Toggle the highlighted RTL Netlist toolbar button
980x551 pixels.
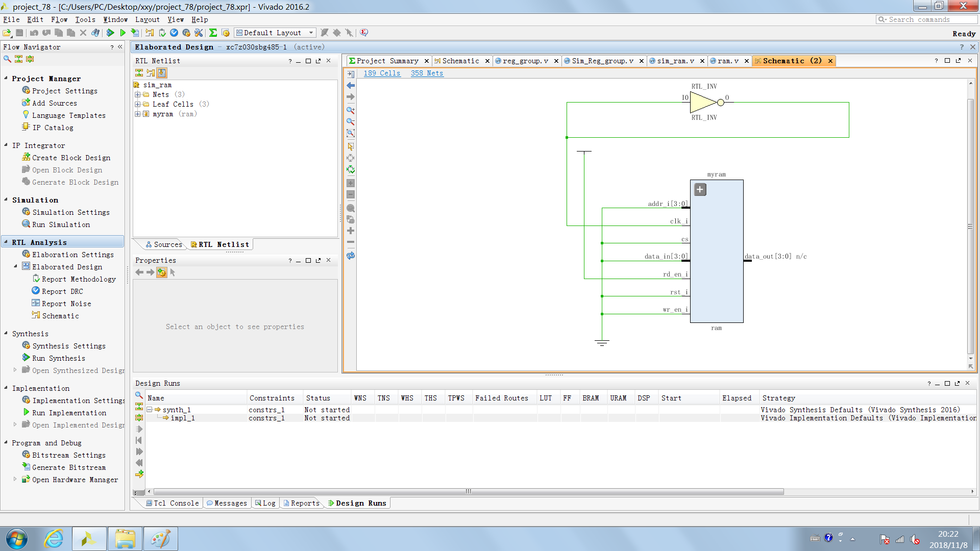(x=162, y=73)
